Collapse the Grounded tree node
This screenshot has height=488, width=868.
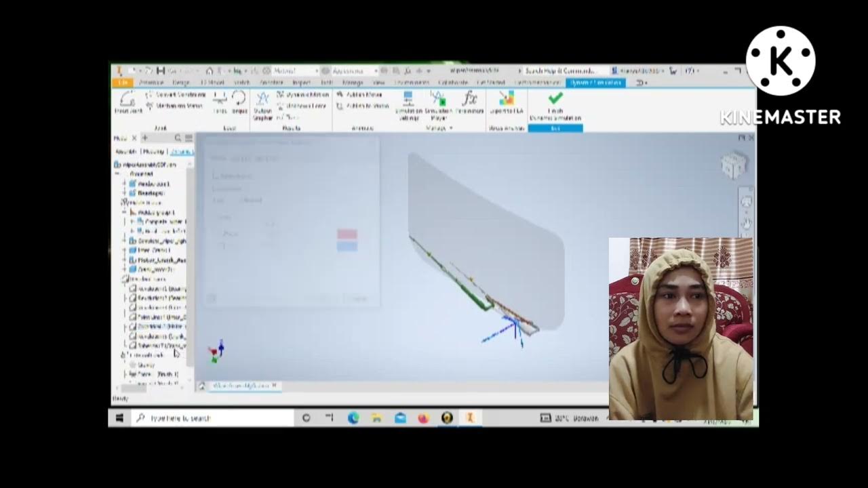pos(117,174)
